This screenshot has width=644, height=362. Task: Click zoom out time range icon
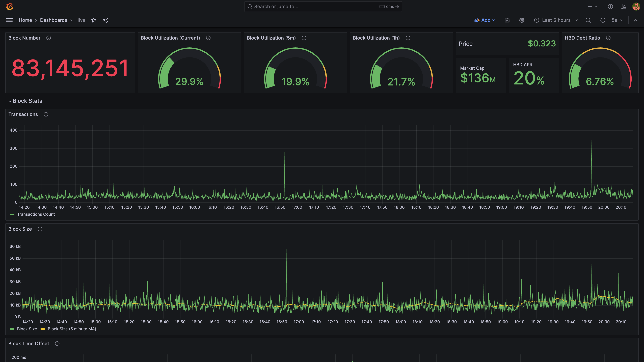click(x=588, y=20)
